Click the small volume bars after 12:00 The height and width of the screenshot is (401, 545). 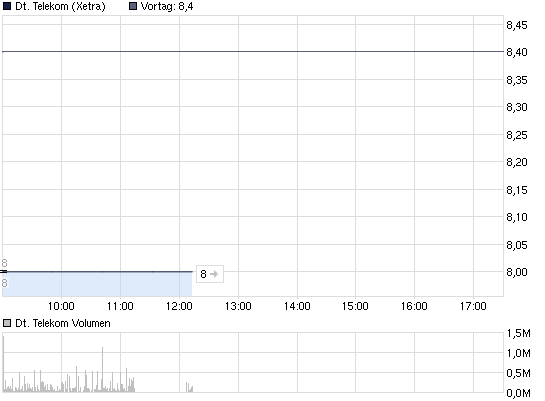coord(189,387)
